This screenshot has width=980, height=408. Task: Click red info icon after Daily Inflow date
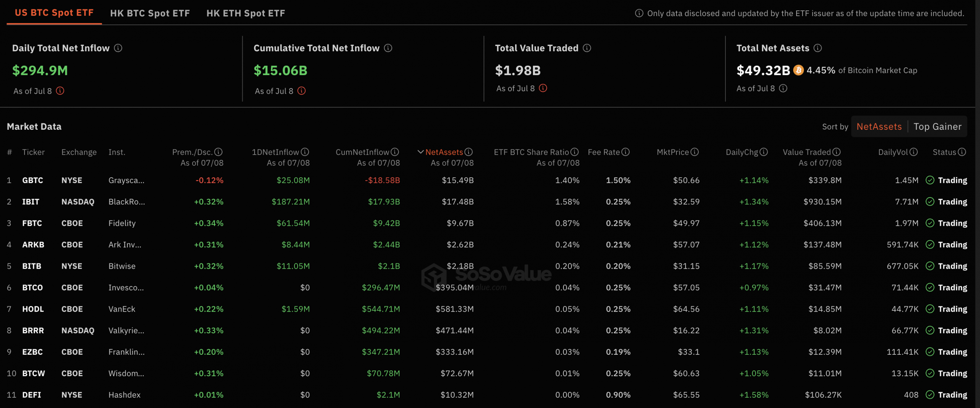(60, 91)
